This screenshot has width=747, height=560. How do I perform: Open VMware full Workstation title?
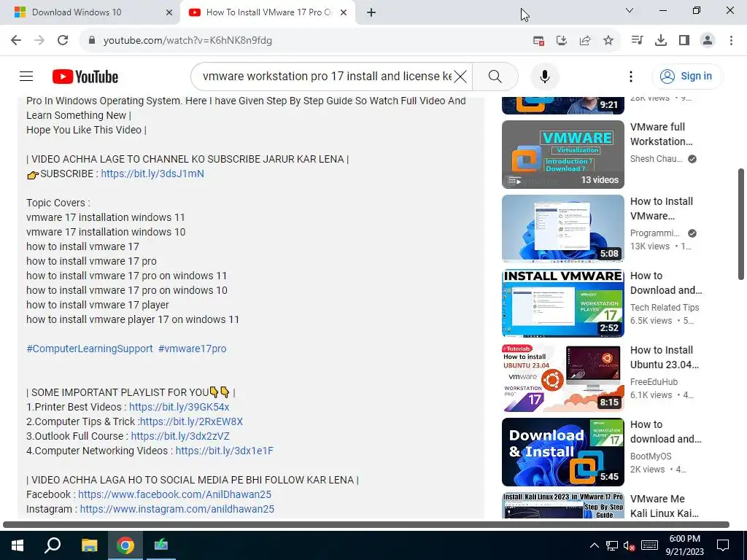click(x=661, y=134)
